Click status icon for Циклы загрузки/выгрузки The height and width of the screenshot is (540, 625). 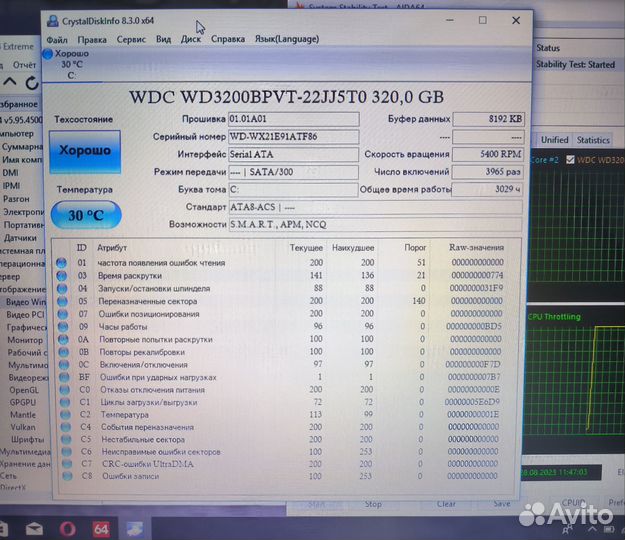pos(65,403)
